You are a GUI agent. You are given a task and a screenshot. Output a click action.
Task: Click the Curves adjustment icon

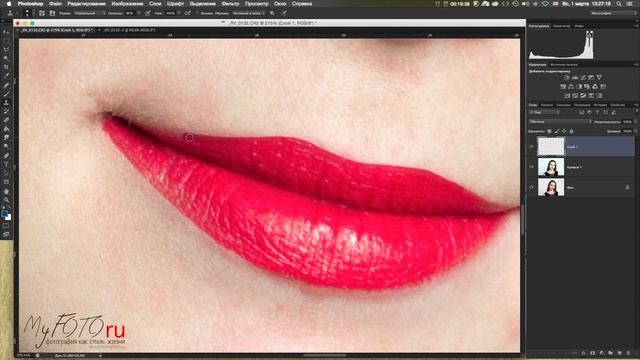click(x=583, y=77)
